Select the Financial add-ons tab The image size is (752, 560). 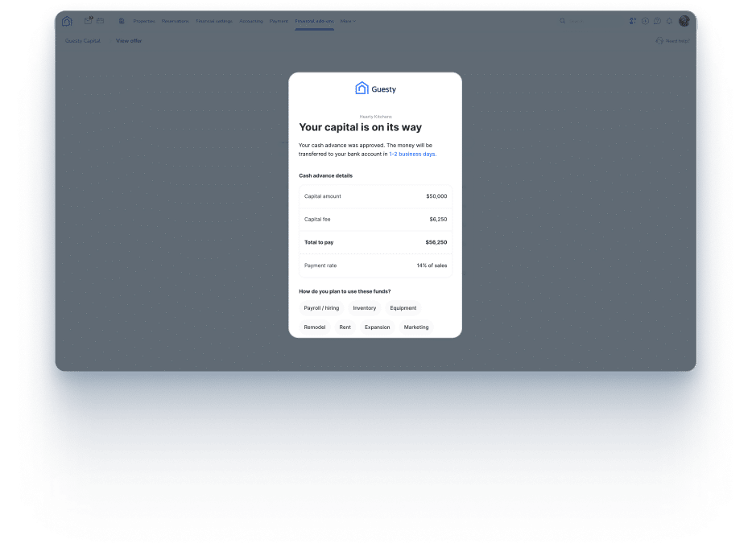tap(315, 21)
